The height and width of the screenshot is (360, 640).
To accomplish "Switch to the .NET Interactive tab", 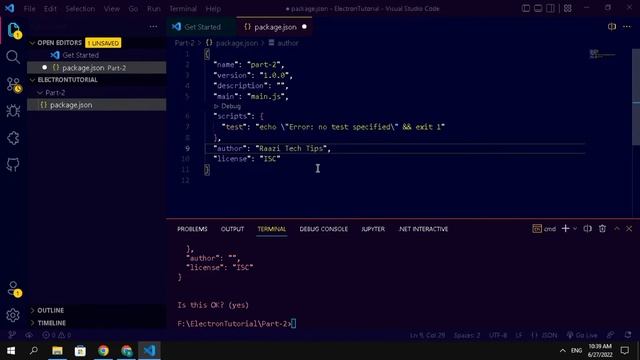I will pyautogui.click(x=423, y=229).
